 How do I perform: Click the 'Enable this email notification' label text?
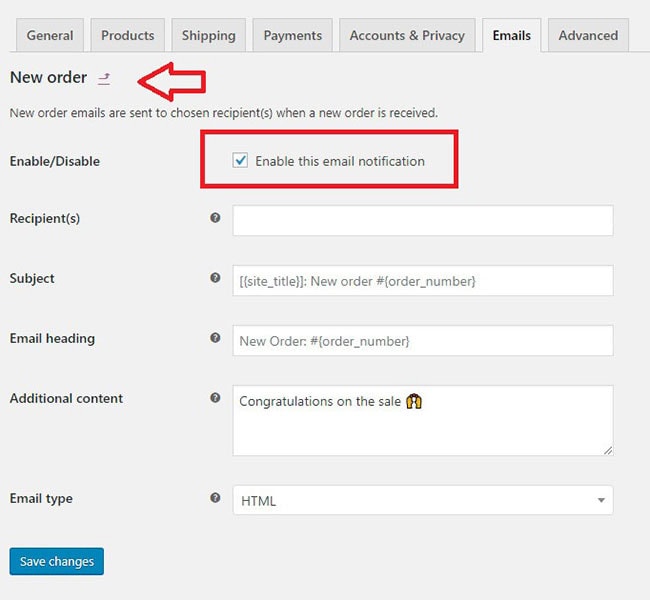pyautogui.click(x=340, y=161)
